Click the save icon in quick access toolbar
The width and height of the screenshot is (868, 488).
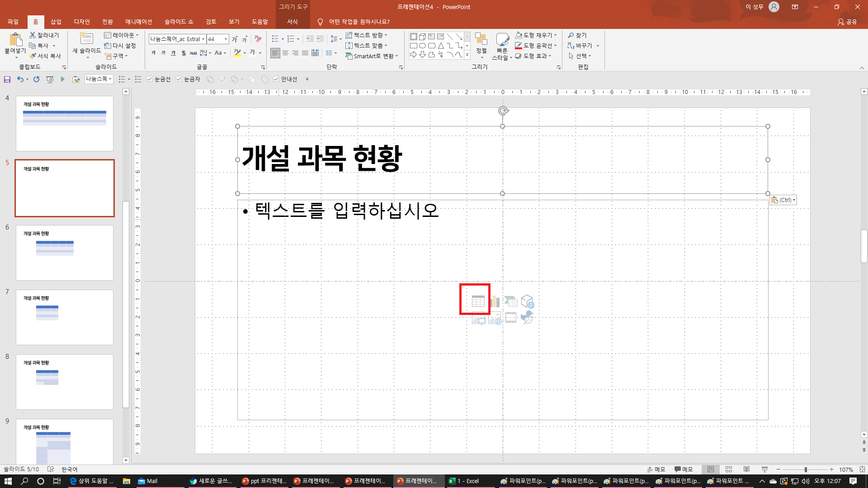pyautogui.click(x=7, y=80)
